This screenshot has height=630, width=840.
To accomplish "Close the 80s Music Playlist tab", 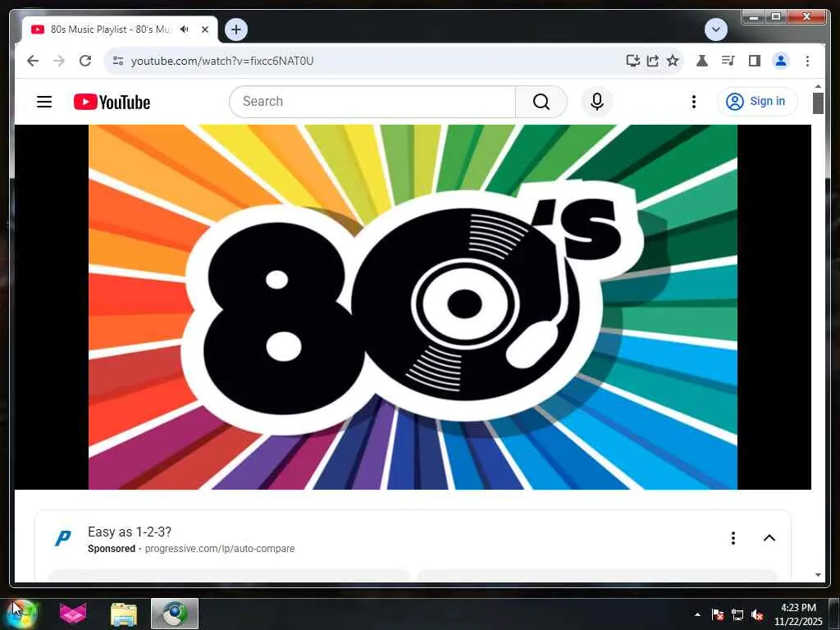I will tap(204, 30).
